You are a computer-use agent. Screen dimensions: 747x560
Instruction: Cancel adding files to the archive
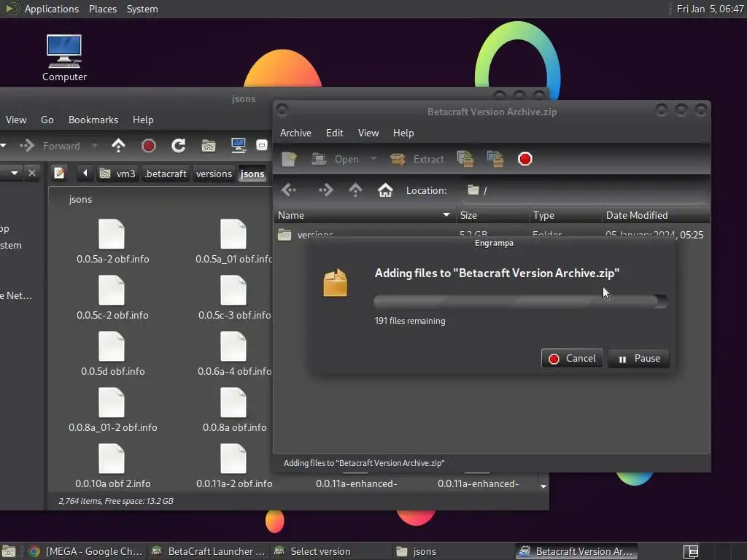[572, 358]
